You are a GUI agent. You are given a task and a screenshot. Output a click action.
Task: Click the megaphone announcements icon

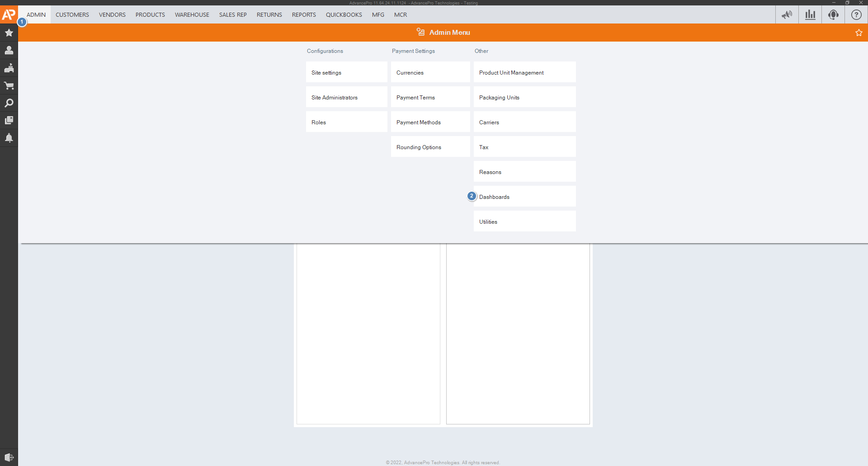pyautogui.click(x=787, y=14)
